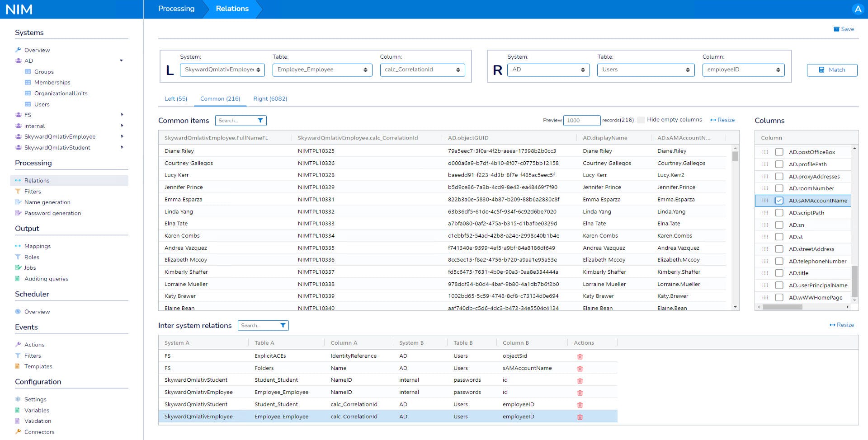Check the AD.title column checkbox

(779, 273)
